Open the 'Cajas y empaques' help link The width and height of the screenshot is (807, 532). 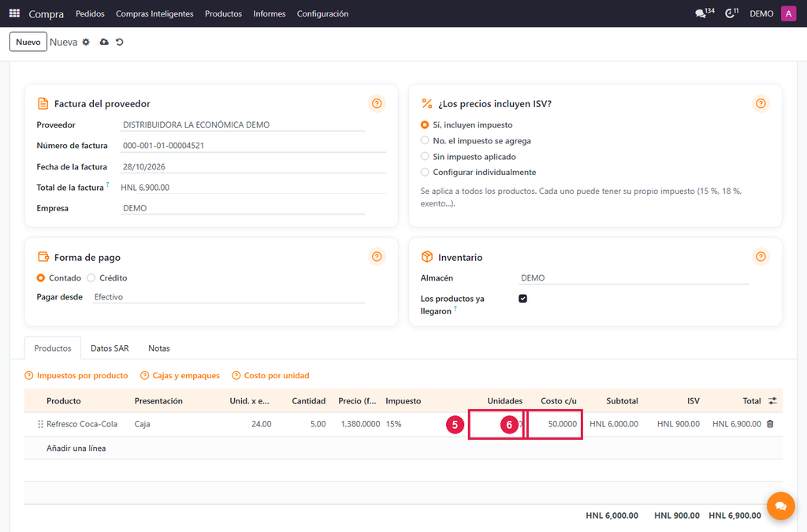pyautogui.click(x=180, y=376)
